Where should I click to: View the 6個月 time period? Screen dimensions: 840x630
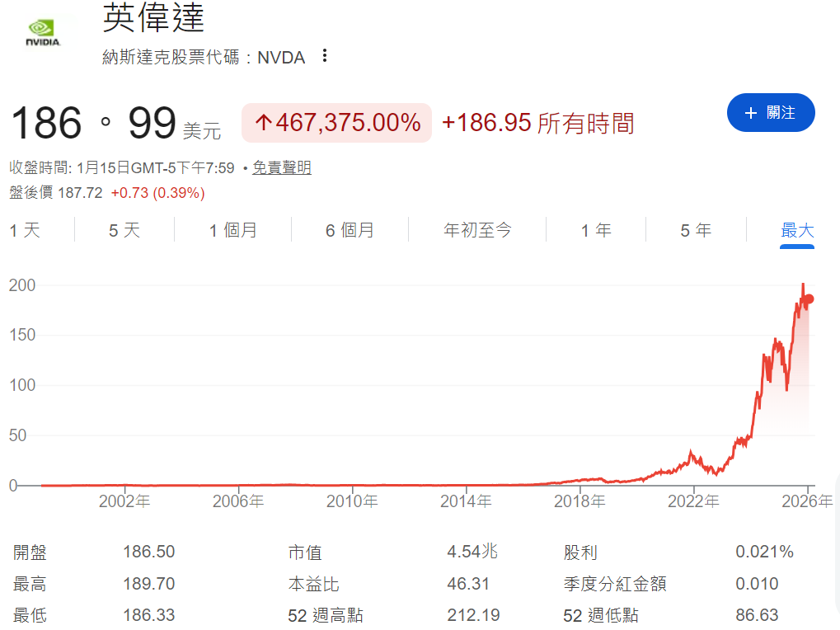pos(350,231)
